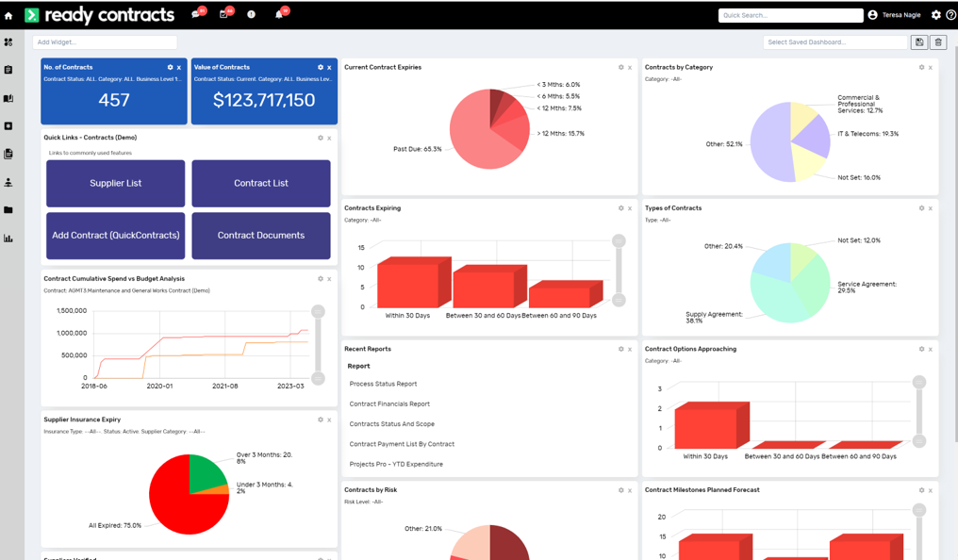
Task: Click top slider handle on Contract Options Approaching chart
Action: (x=919, y=383)
